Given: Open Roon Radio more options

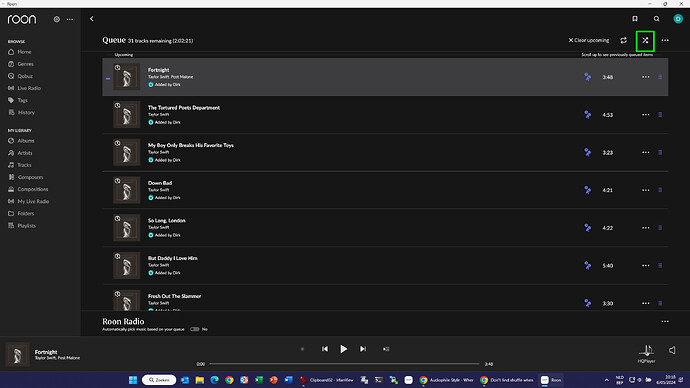Looking at the screenshot, I should (x=665, y=322).
